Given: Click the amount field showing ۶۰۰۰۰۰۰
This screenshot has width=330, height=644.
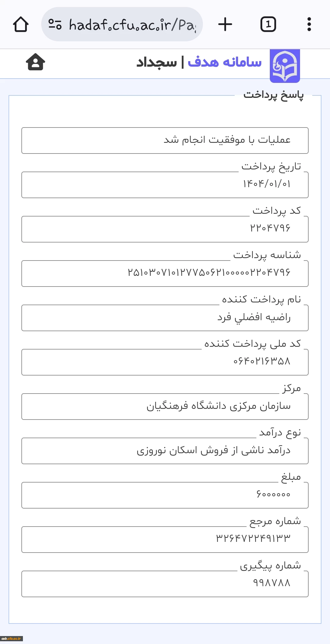Looking at the screenshot, I should pyautogui.click(x=165, y=495).
